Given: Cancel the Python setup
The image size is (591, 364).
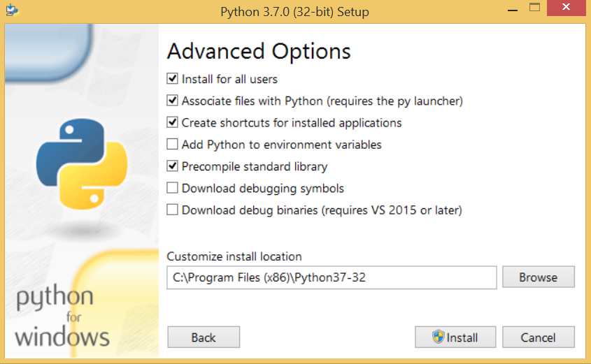Looking at the screenshot, I should click(539, 337).
